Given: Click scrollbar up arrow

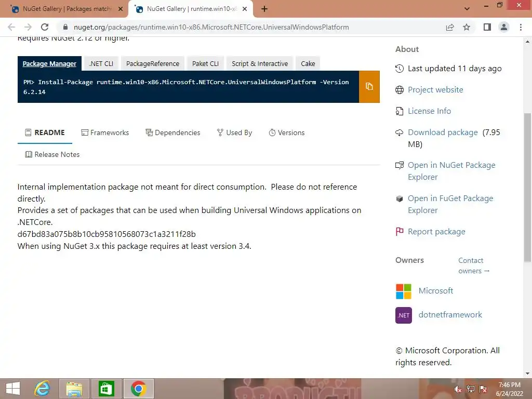Looking at the screenshot, I should (527, 42).
